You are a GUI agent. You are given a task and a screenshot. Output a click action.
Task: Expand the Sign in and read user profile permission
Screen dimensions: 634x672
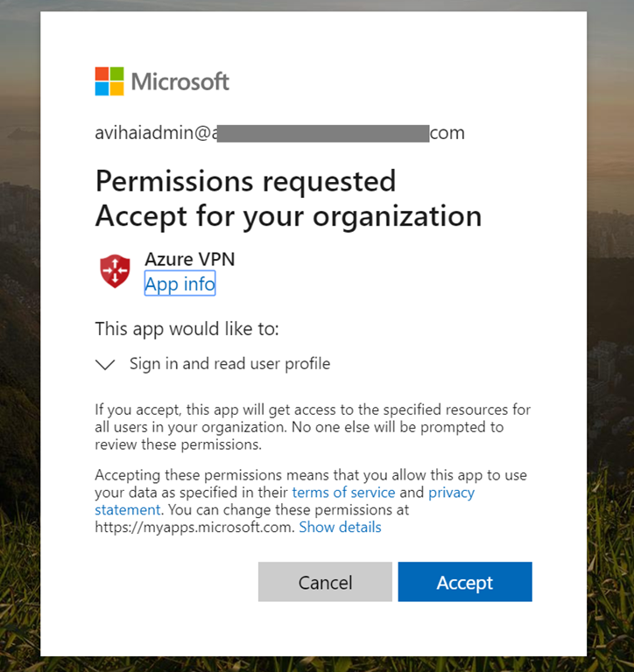coord(105,364)
